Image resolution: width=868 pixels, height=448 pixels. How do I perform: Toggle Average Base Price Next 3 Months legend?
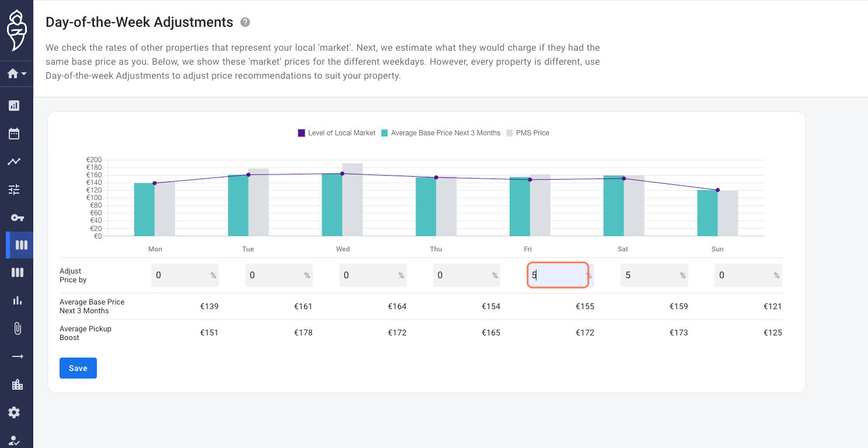click(441, 133)
